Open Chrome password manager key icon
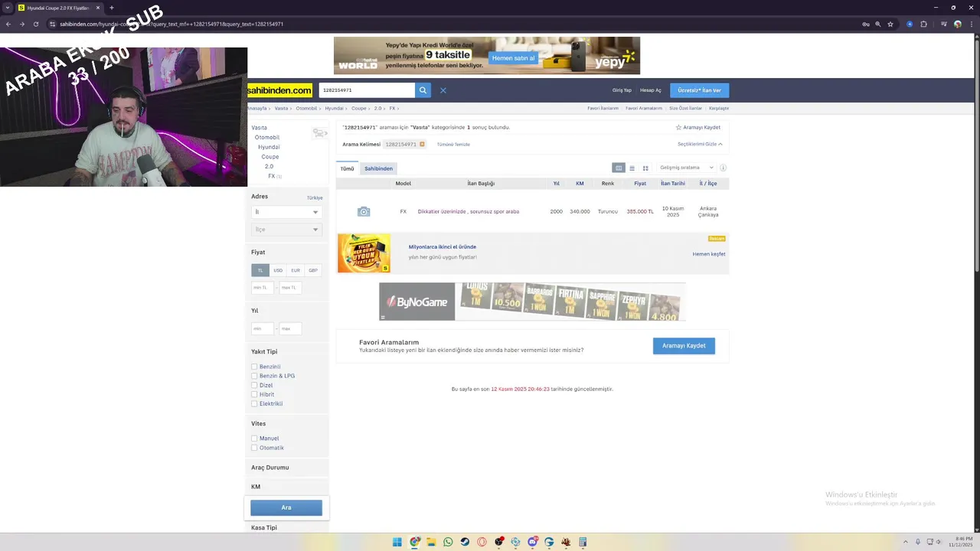The image size is (980, 551). [866, 24]
